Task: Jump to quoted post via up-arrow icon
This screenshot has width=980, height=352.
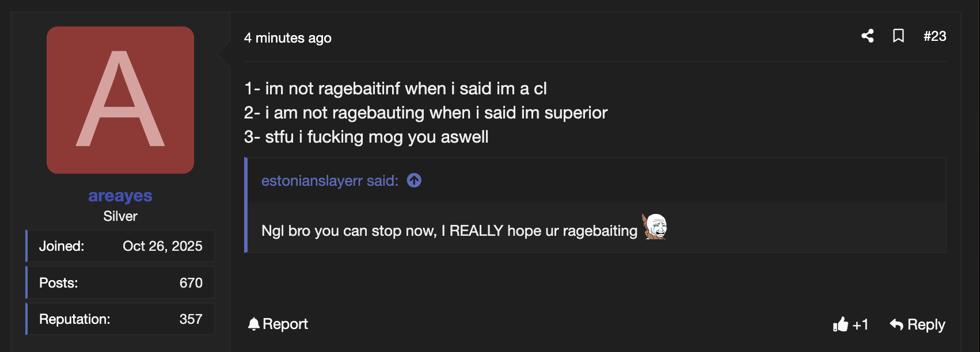Action: (414, 181)
